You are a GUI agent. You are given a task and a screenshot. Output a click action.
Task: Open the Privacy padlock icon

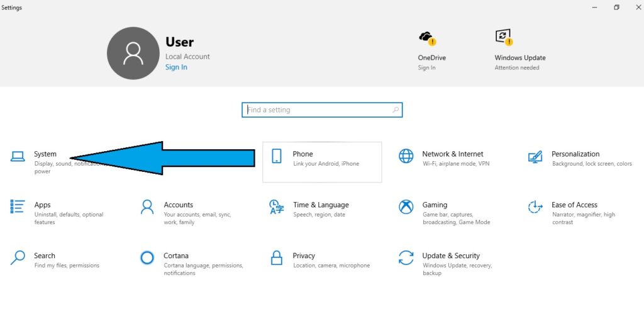click(x=277, y=258)
